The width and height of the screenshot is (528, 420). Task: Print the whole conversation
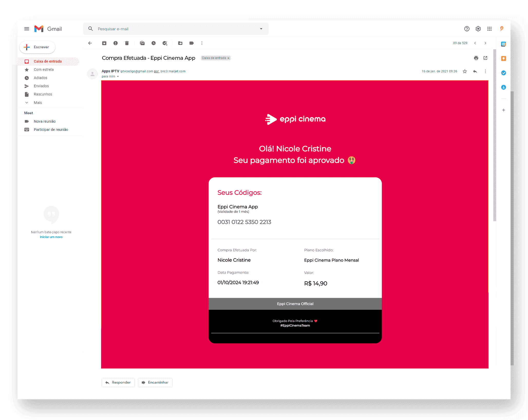tap(476, 58)
